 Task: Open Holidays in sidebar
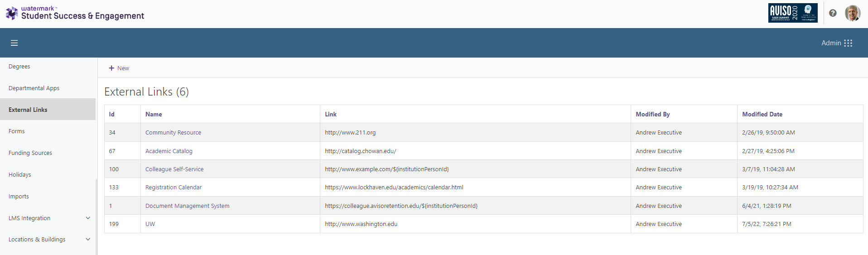(20, 175)
